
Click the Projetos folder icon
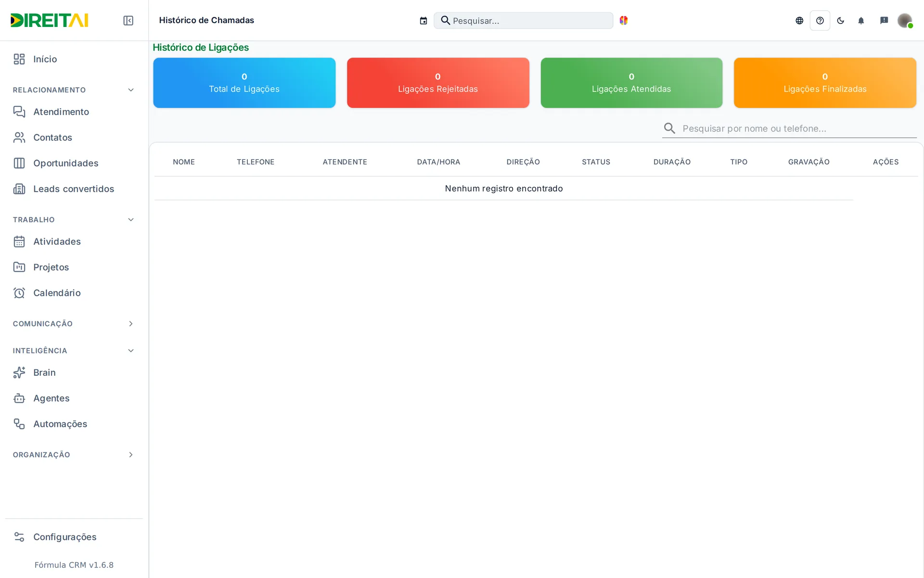point(19,267)
